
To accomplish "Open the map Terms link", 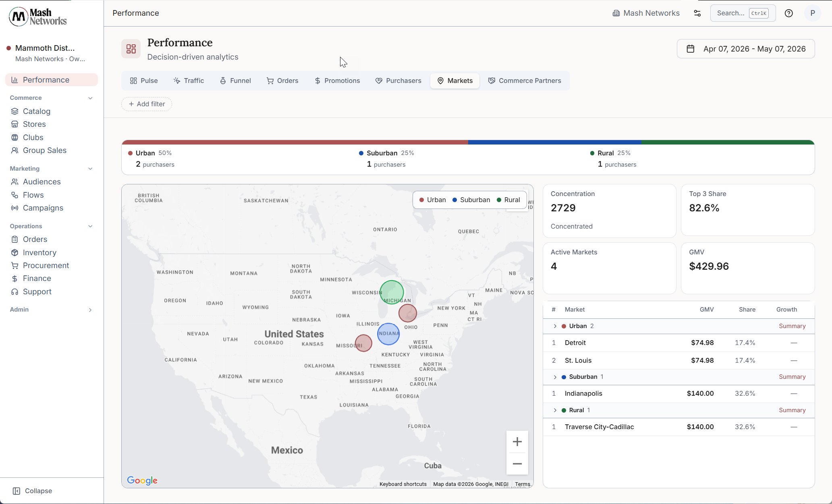I will coord(523,484).
